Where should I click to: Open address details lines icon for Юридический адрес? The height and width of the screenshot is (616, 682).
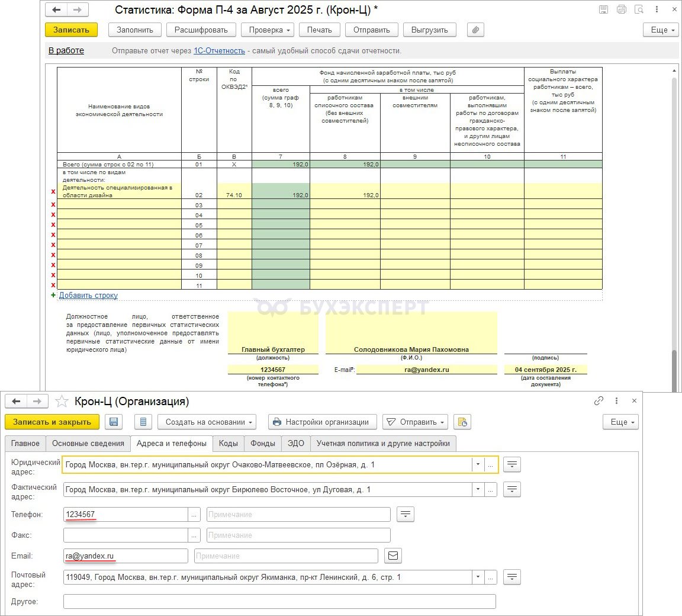tap(512, 464)
